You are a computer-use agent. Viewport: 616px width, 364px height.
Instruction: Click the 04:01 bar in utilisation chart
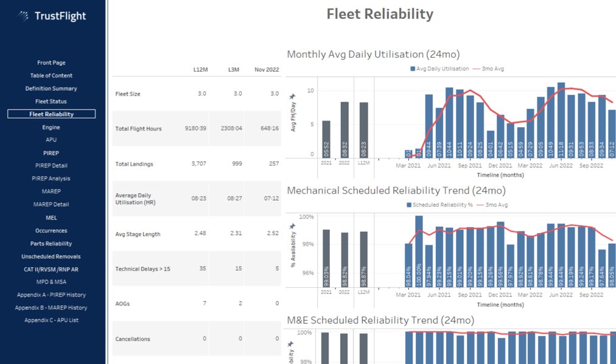pyautogui.click(x=490, y=144)
